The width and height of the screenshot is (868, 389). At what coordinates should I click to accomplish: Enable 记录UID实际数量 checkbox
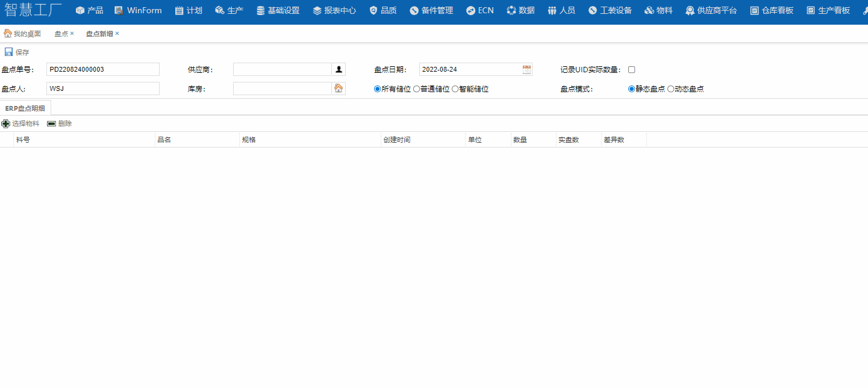coord(632,70)
